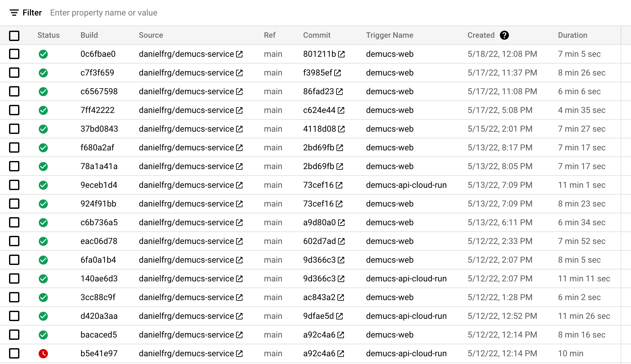Open external icon beside commit c624e44

point(341,110)
